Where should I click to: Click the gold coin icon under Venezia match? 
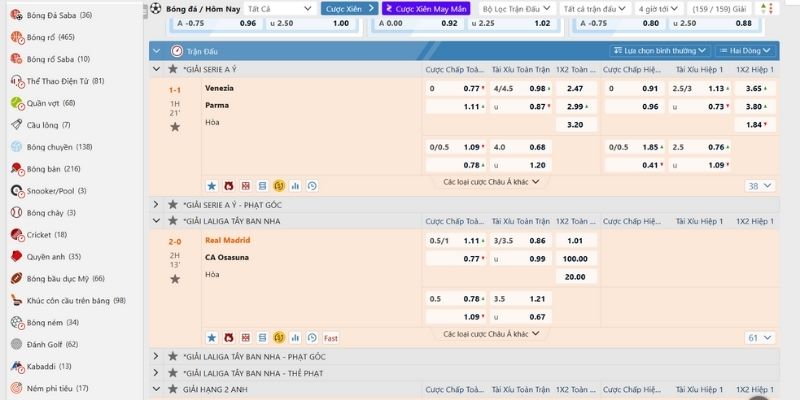click(279, 185)
